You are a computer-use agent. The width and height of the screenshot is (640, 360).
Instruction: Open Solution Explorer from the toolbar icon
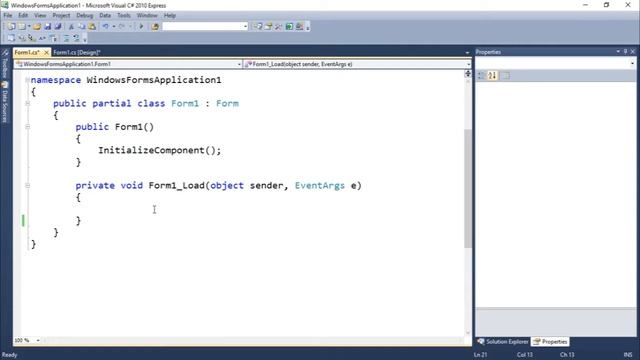(258, 27)
